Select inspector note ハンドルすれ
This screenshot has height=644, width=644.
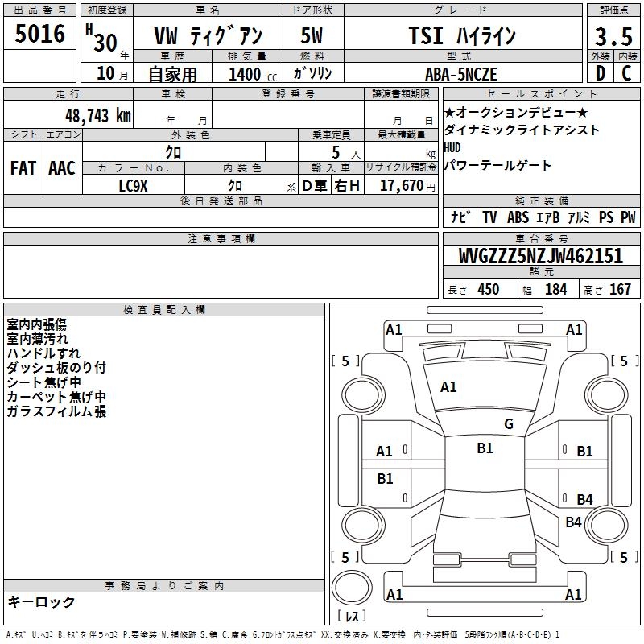coord(43,353)
